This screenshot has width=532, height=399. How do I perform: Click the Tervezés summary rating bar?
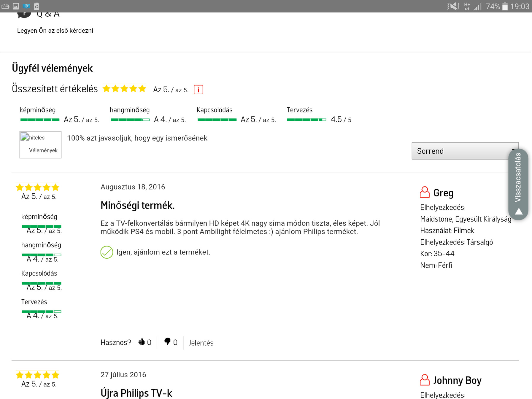(306, 120)
